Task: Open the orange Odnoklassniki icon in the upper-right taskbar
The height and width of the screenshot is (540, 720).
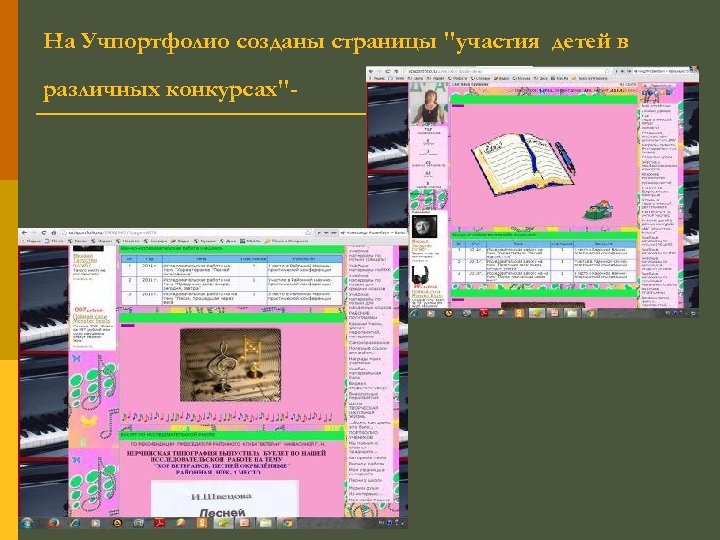Action: [x=519, y=313]
